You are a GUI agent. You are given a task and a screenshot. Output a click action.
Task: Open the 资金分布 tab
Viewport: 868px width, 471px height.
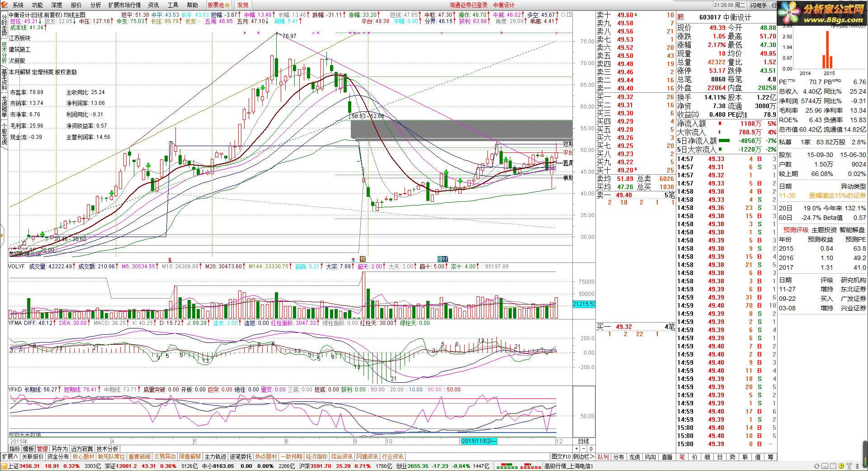pos(58,457)
